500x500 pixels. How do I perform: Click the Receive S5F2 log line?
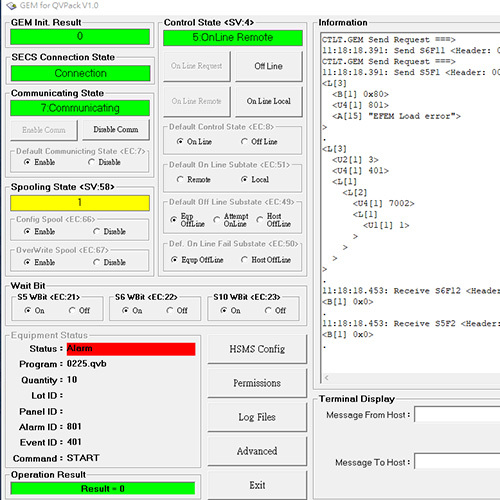(x=411, y=323)
